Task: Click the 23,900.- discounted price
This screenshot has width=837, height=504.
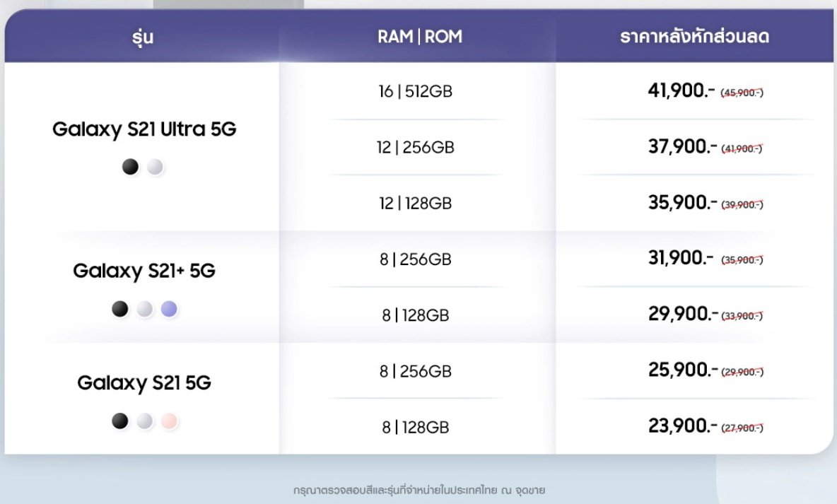Action: (683, 426)
